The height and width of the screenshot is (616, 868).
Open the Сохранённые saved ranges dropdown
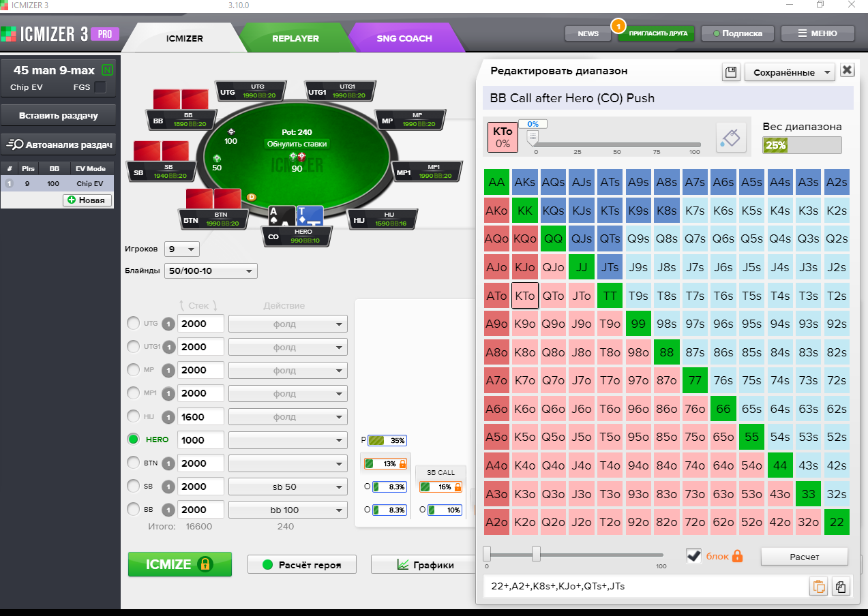[x=790, y=72]
